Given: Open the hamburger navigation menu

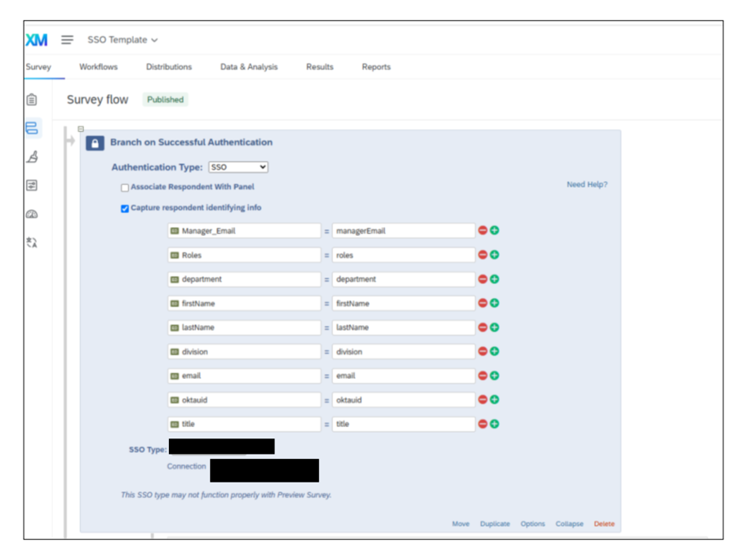Looking at the screenshot, I should [67, 39].
